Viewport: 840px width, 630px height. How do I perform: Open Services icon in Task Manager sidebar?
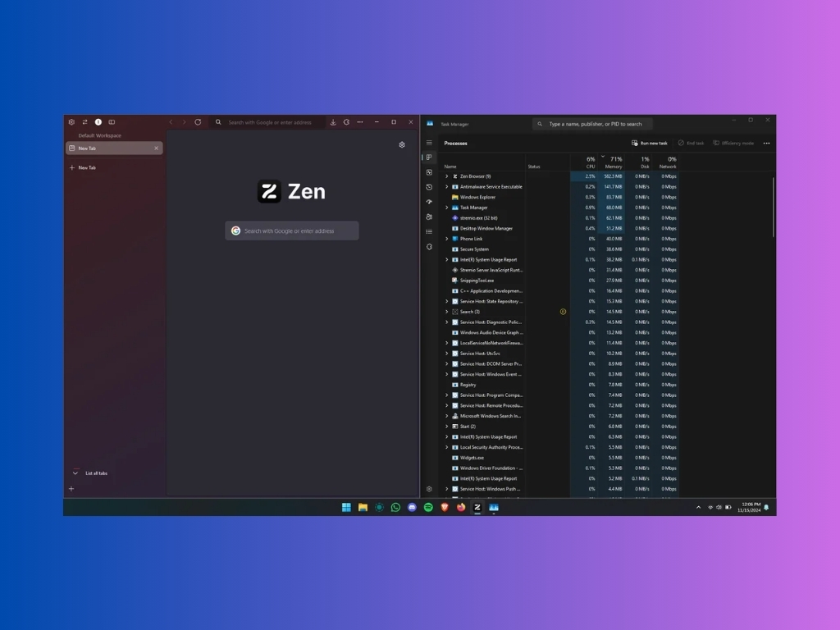pos(429,247)
